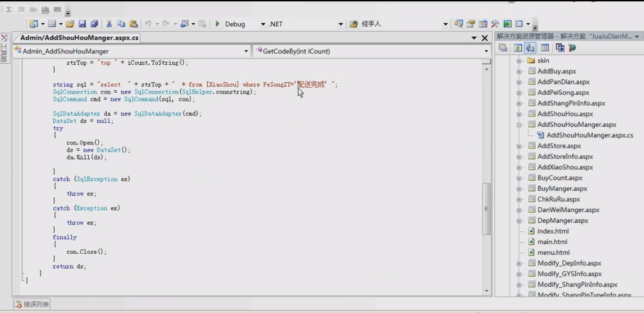The height and width of the screenshot is (313, 644).
Task: Select menu.html in Solution Explorer
Action: click(x=553, y=252)
